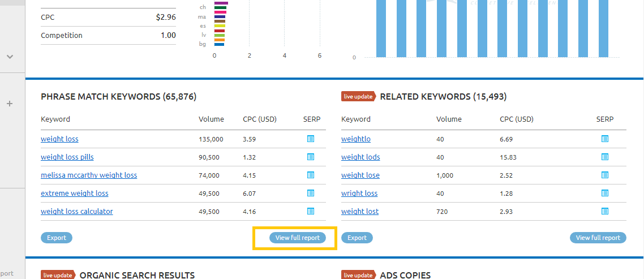
Task: Open the weight lose related keyword
Action: (360, 175)
